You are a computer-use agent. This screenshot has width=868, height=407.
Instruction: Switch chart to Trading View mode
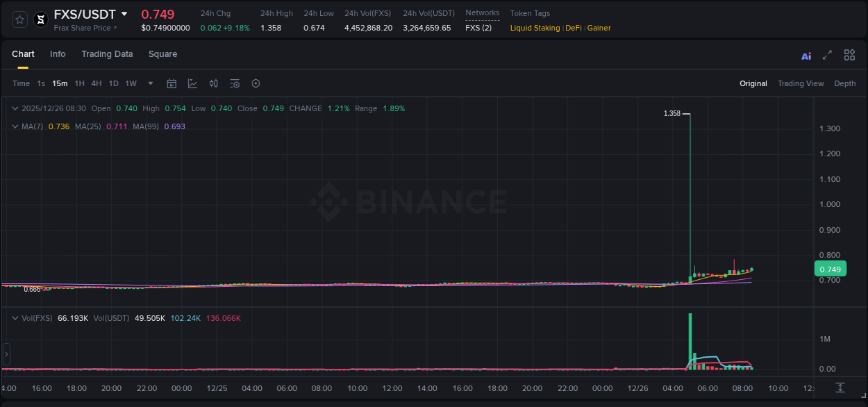800,83
